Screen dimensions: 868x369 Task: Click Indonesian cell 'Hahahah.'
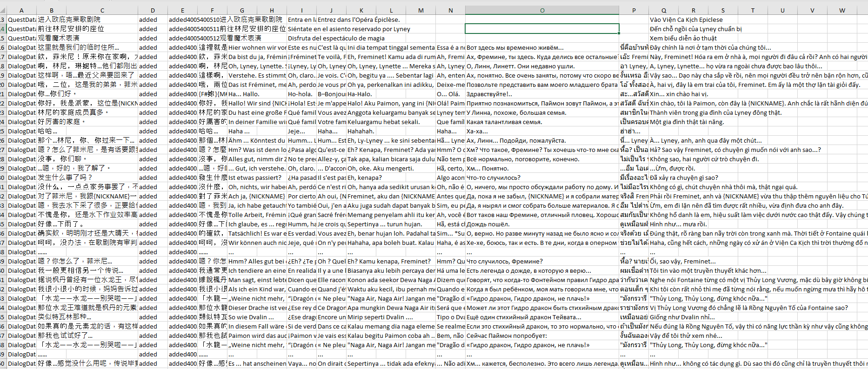tap(361, 131)
